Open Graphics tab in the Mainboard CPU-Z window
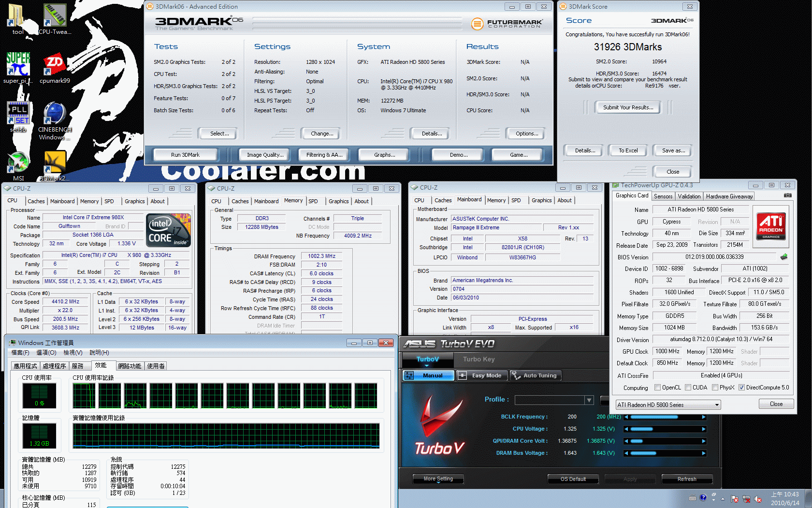This screenshot has height=508, width=812. 541,200
